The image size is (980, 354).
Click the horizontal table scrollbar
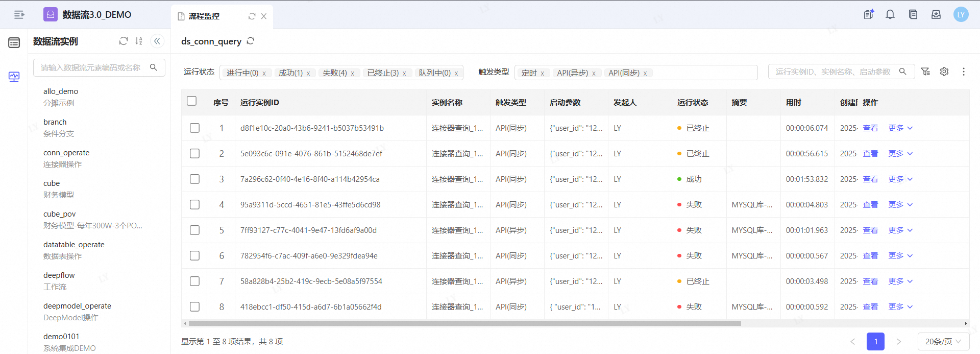464,323
